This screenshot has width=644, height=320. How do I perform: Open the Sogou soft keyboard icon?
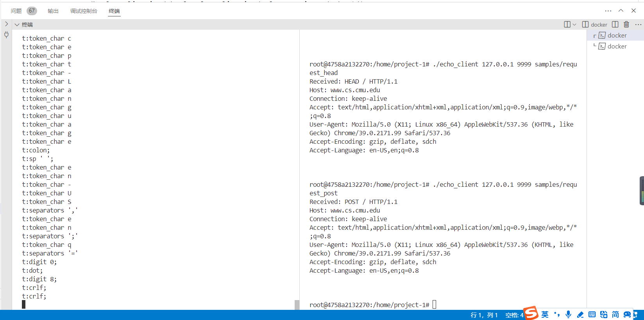pyautogui.click(x=592, y=315)
